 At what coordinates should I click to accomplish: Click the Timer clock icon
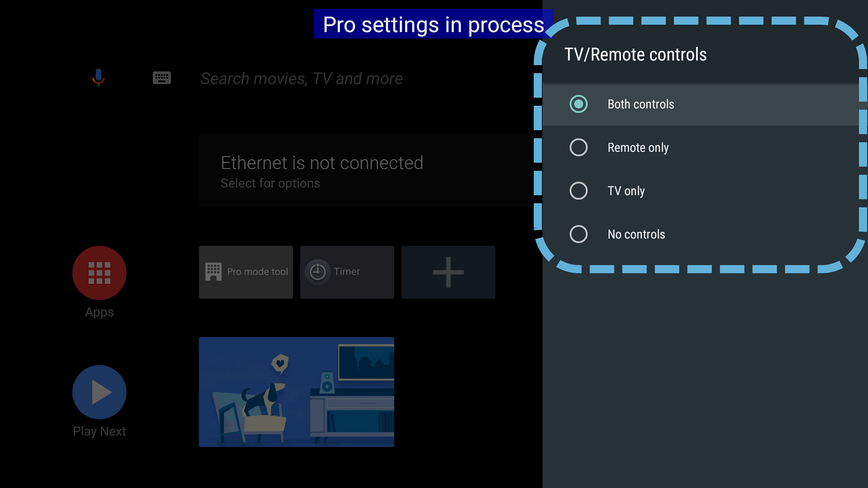(x=318, y=272)
